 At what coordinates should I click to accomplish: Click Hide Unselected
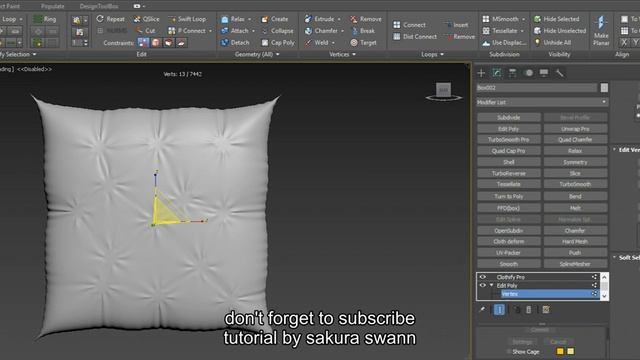click(560, 31)
